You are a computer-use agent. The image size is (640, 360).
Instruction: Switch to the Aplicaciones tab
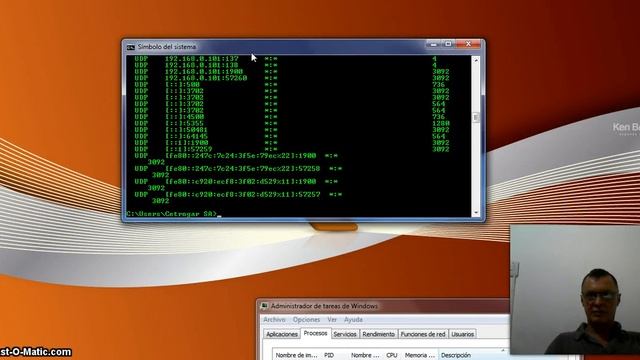[x=282, y=334]
